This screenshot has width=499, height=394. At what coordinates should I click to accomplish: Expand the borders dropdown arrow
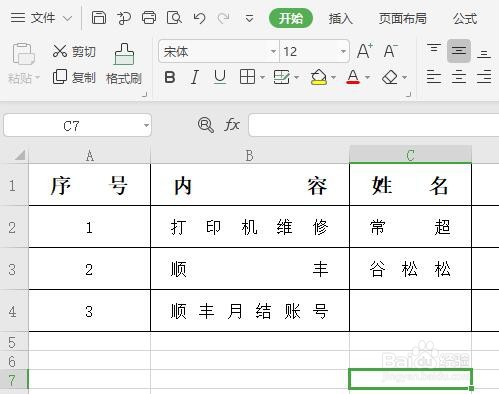click(x=262, y=78)
